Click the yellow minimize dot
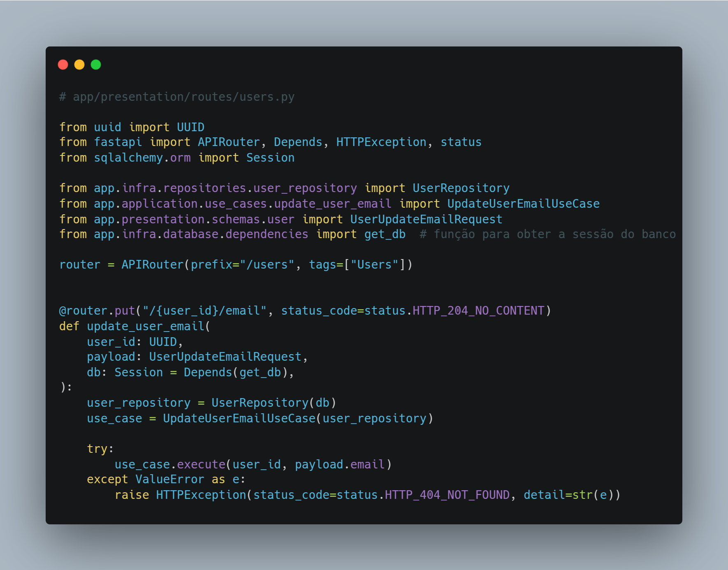This screenshot has width=728, height=570. [x=79, y=65]
